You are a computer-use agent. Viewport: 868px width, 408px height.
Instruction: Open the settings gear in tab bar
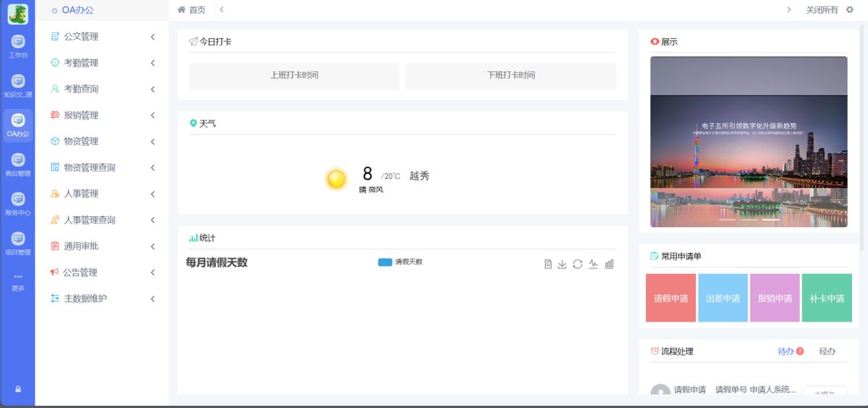pos(850,10)
